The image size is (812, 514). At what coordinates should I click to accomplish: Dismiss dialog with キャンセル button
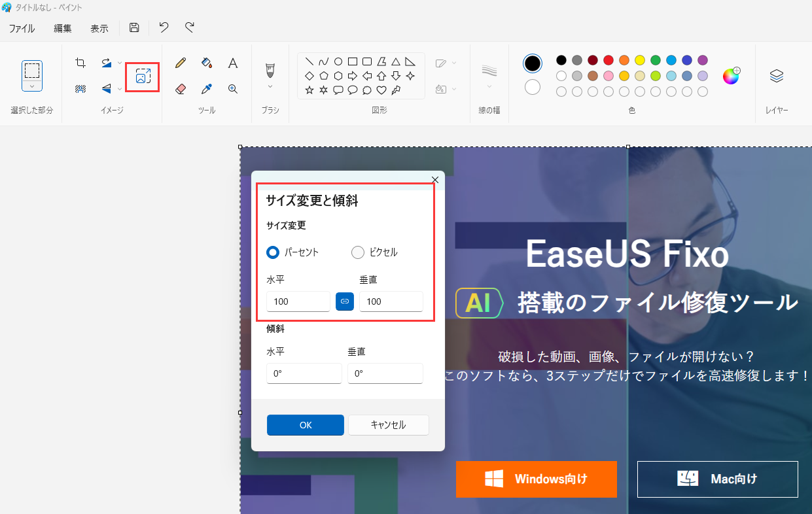coord(388,424)
